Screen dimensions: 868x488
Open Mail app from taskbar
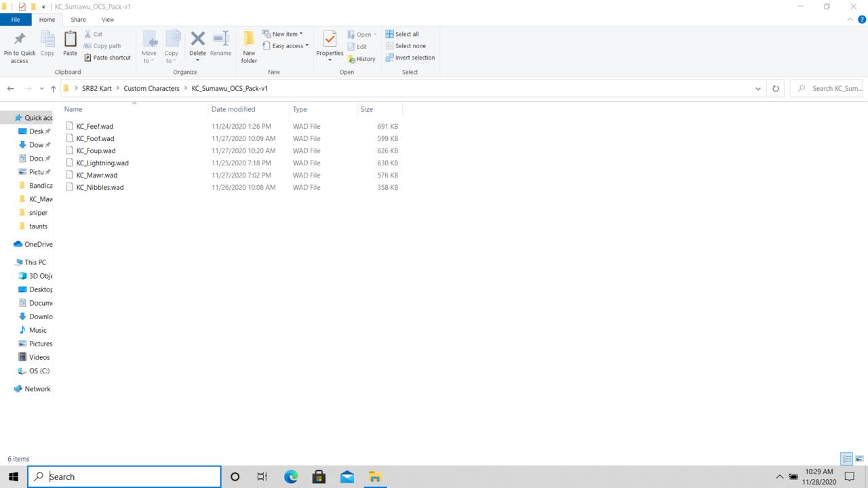point(347,476)
